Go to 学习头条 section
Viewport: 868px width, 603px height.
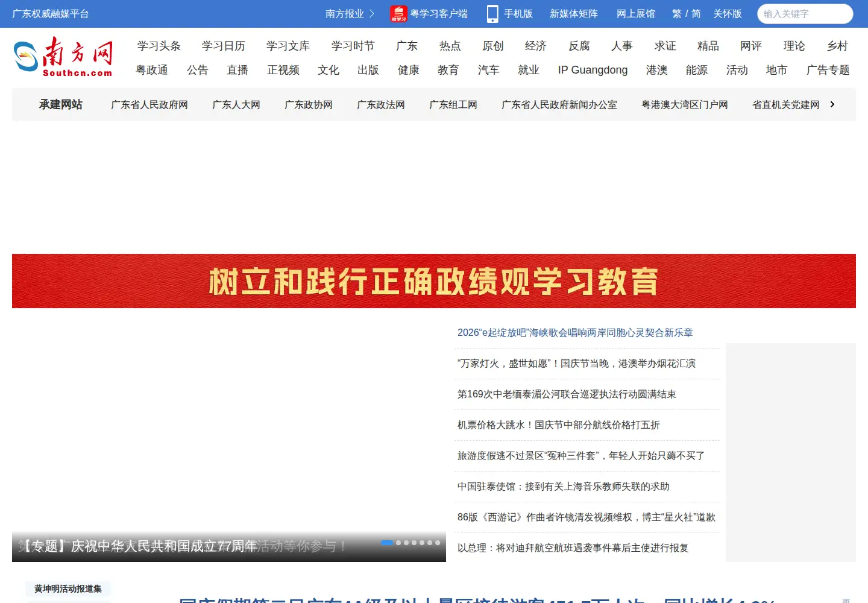(x=159, y=46)
